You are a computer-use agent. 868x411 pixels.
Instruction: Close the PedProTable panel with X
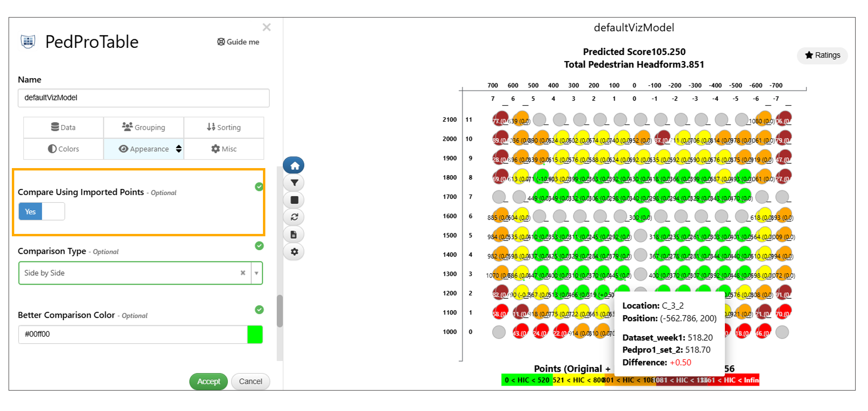click(267, 27)
